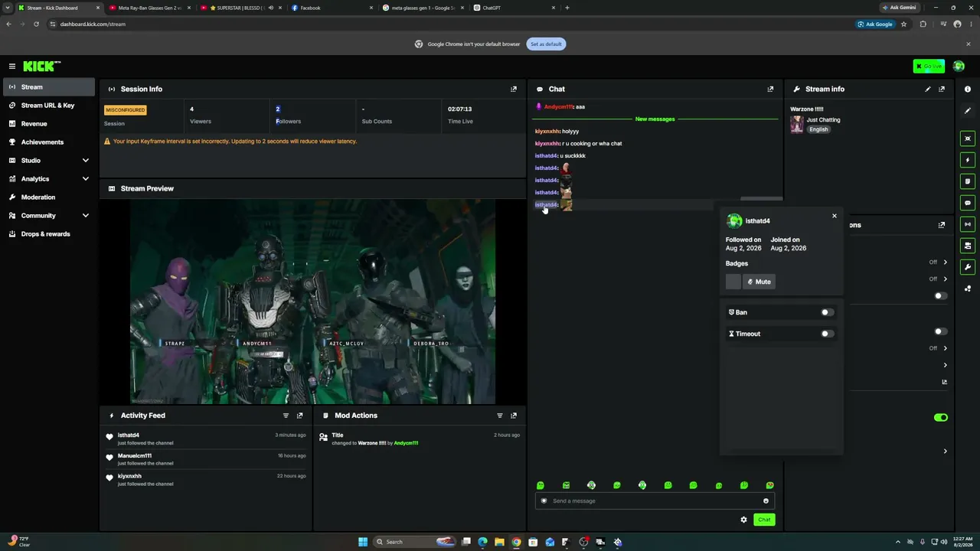Click the Just Chatting category thumbnail
Screen dimensions: 980x551
tap(797, 125)
